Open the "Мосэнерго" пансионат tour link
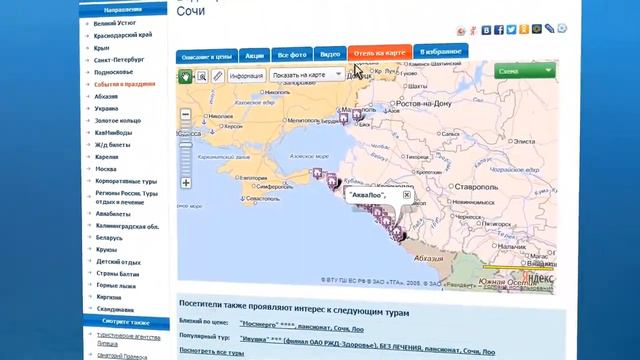640x360 pixels. coord(302,326)
